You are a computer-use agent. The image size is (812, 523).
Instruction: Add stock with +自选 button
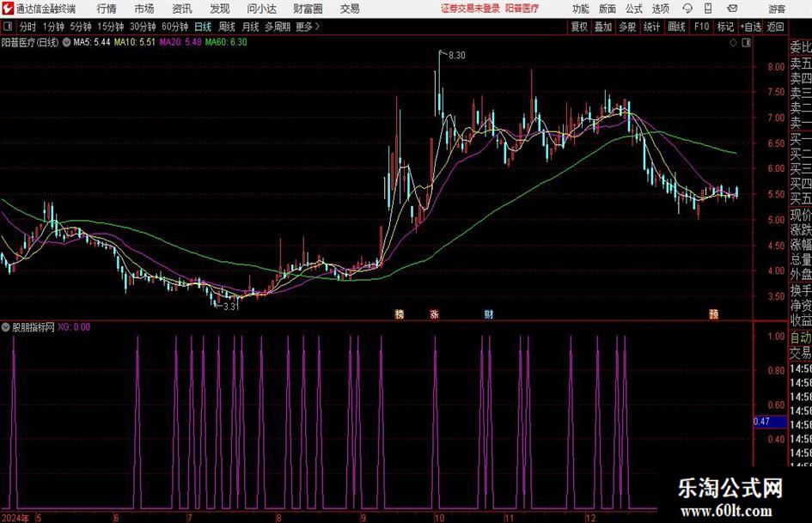pos(750,27)
